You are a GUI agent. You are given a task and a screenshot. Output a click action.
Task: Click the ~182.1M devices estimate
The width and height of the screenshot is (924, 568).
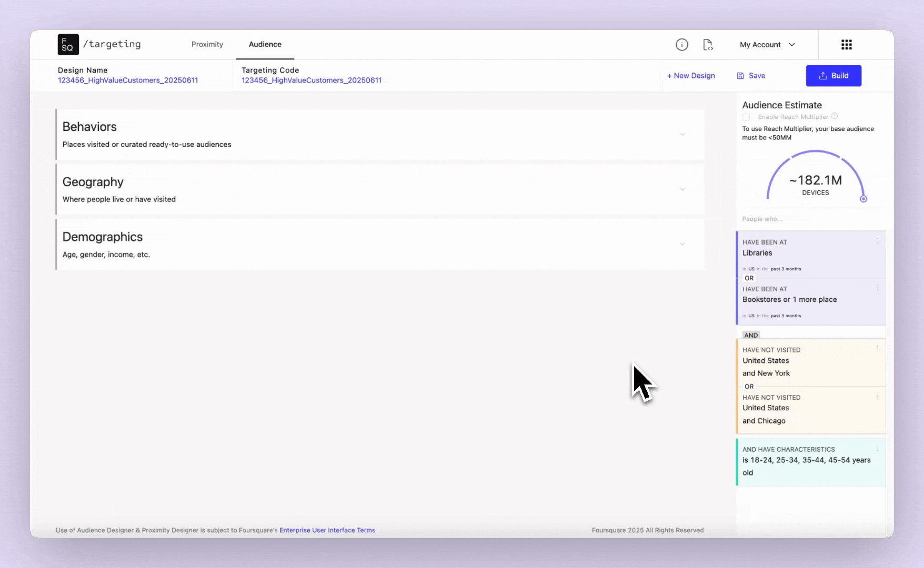coord(816,180)
